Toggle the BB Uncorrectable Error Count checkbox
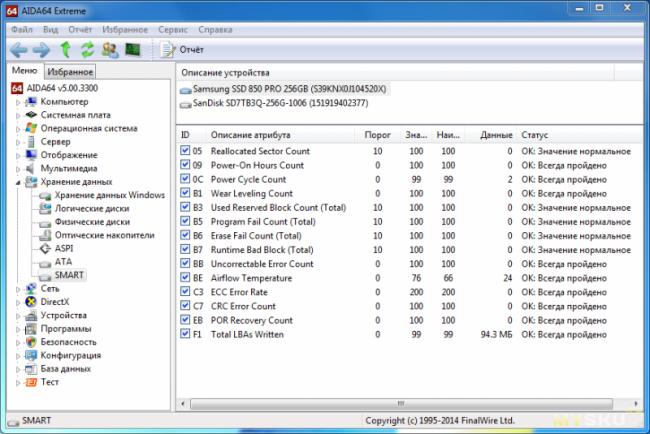The height and width of the screenshot is (434, 650). click(x=185, y=263)
